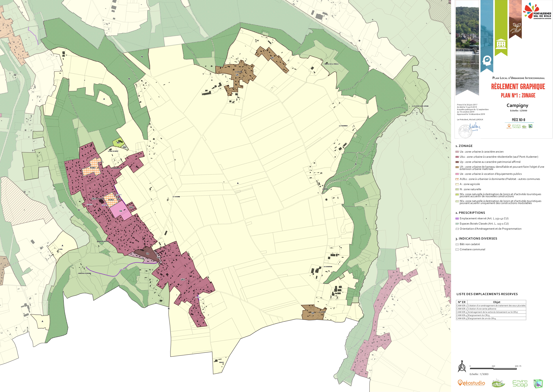Click the LA VARENNE place name on map
The height and width of the screenshot is (392, 554).
(x=176, y=197)
